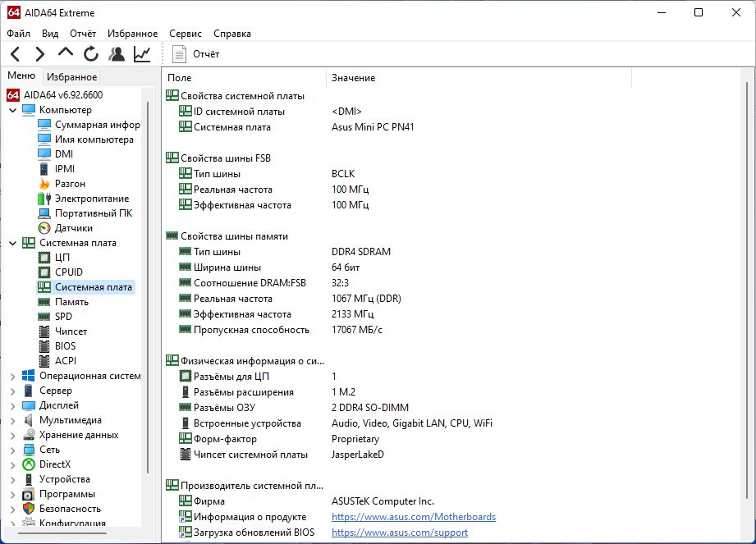Select the BIOS tree item
The width and height of the screenshot is (756, 544).
pos(65,346)
